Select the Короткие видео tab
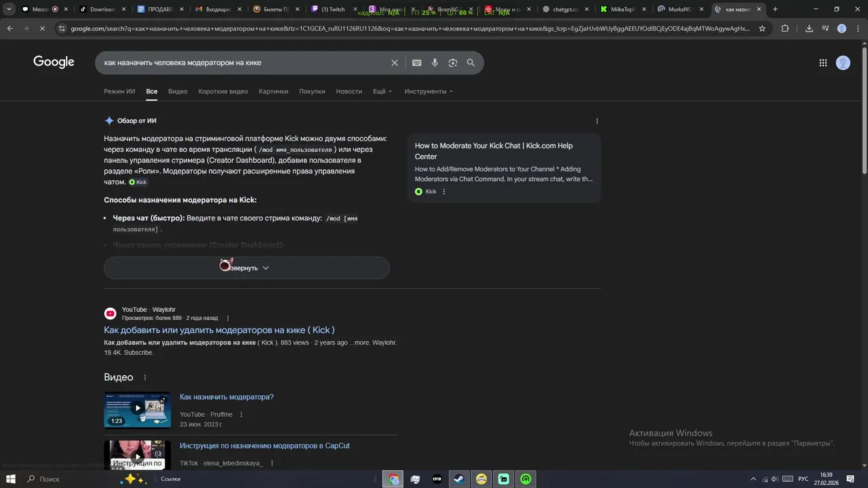Viewport: 868px width, 488px height. point(223,91)
